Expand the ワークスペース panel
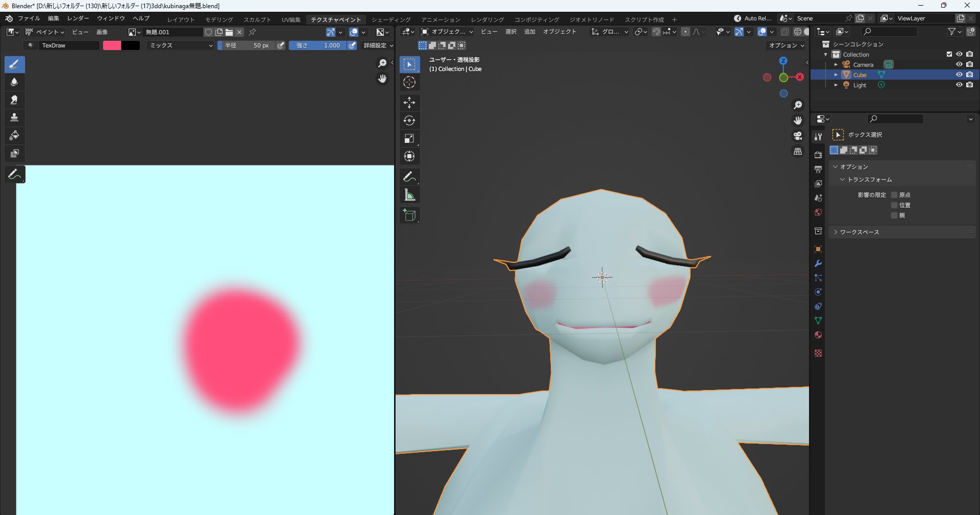This screenshot has height=515, width=980. pyautogui.click(x=860, y=232)
